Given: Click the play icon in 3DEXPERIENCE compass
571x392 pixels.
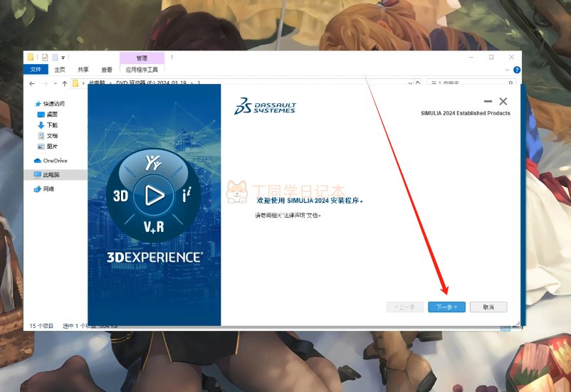Looking at the screenshot, I should pos(154,194).
